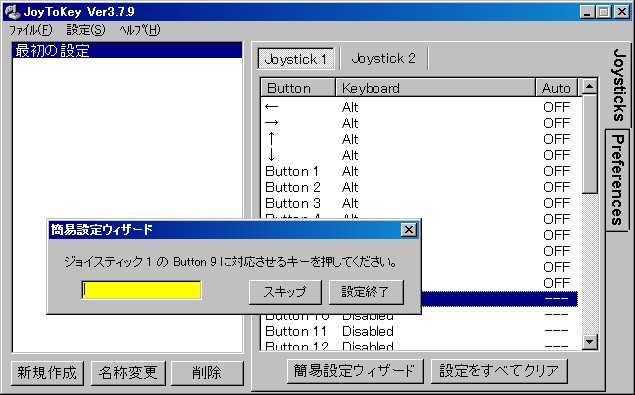Screen dimensions: 635x395
Task: Select the Button 1 row
Action: [x=420, y=171]
